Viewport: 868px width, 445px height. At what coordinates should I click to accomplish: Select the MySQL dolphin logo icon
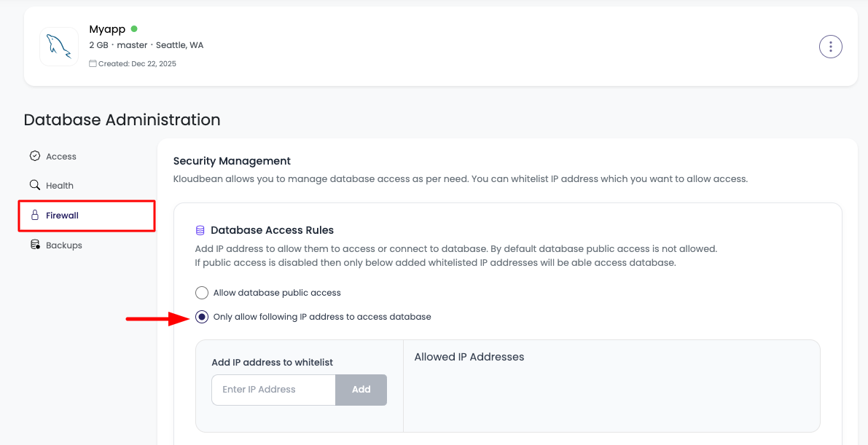[58, 46]
